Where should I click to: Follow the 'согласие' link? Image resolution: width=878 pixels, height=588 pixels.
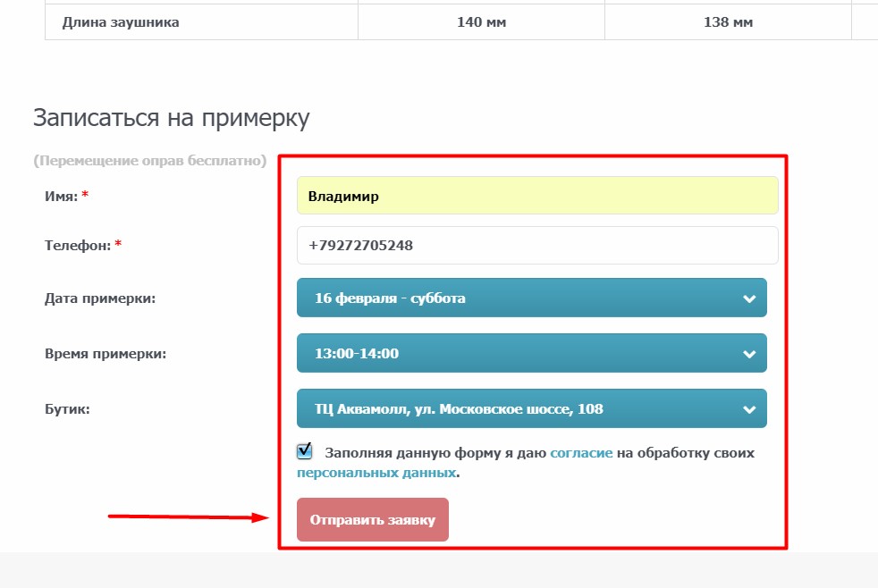point(581,453)
